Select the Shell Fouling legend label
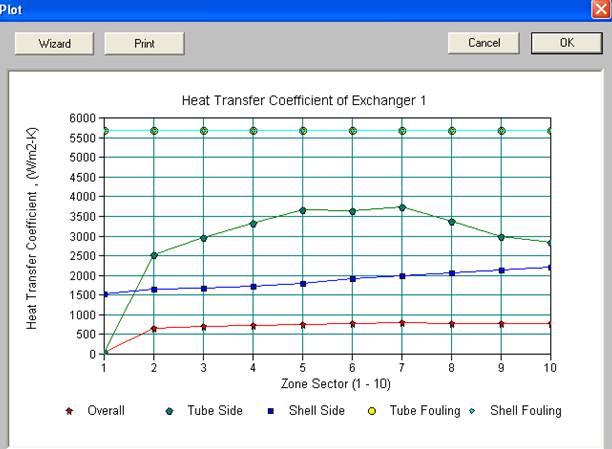This screenshot has width=612, height=449. 526,411
